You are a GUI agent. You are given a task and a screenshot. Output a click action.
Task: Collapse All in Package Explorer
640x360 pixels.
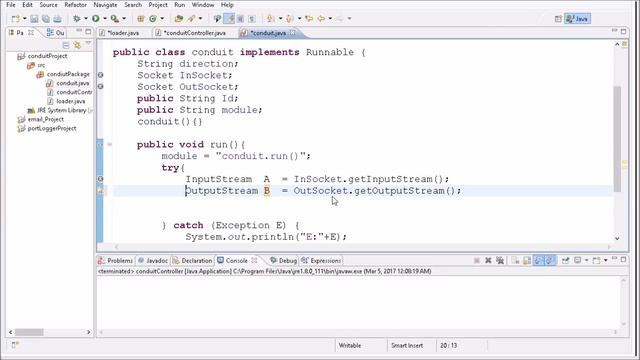click(66, 45)
